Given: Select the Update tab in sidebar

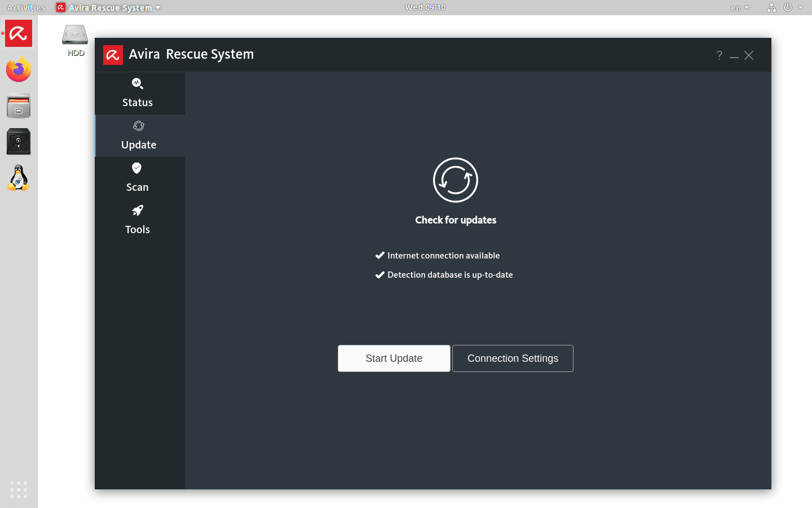Looking at the screenshot, I should click(x=140, y=135).
